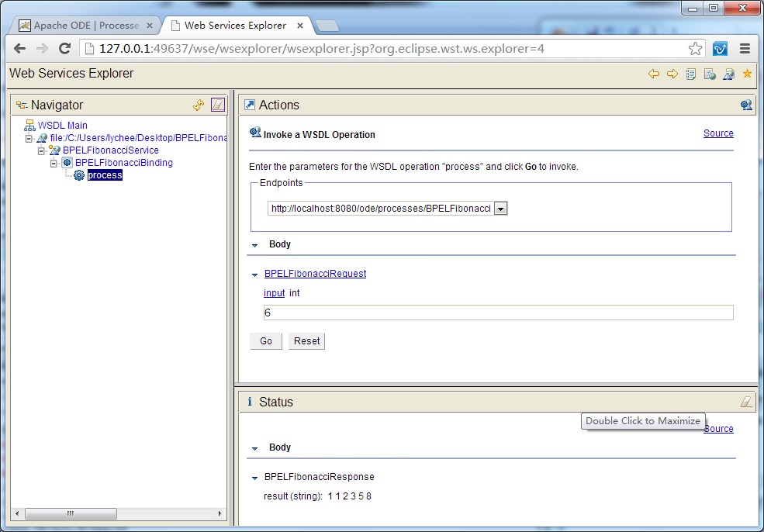This screenshot has width=764, height=532.
Task: Select the WSDL Main node in Navigator
Action: (62, 125)
